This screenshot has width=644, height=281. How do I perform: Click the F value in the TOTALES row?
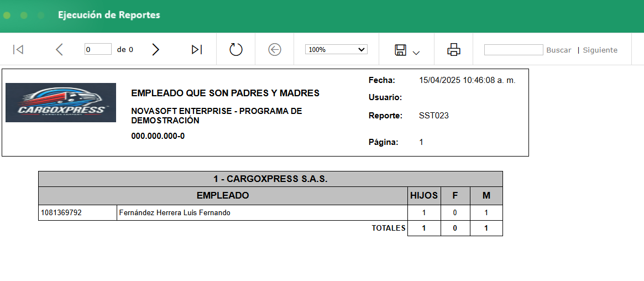click(455, 228)
